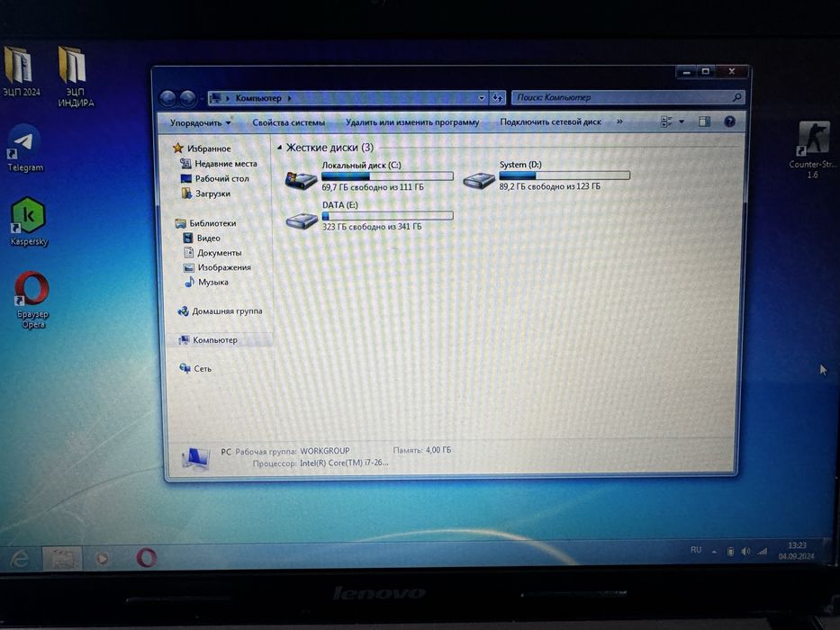Open the Упорядочить dropdown menu
Image resolution: width=840 pixels, height=630 pixels.
pos(201,122)
